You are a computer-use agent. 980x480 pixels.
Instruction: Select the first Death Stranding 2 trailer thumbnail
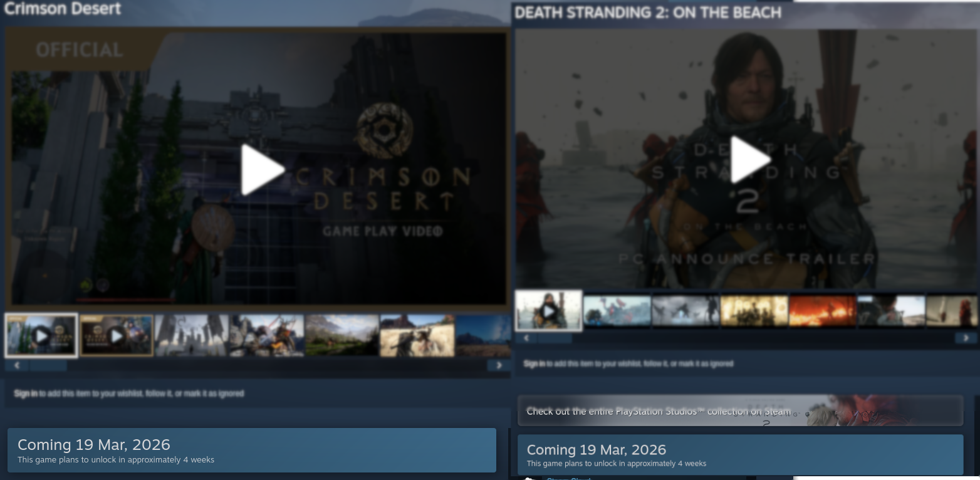[x=549, y=310]
